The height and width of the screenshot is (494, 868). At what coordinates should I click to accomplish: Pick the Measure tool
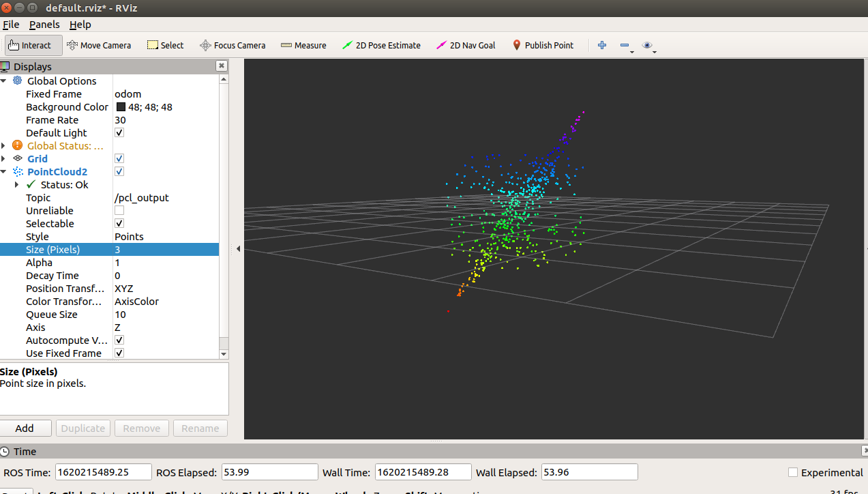[303, 46]
